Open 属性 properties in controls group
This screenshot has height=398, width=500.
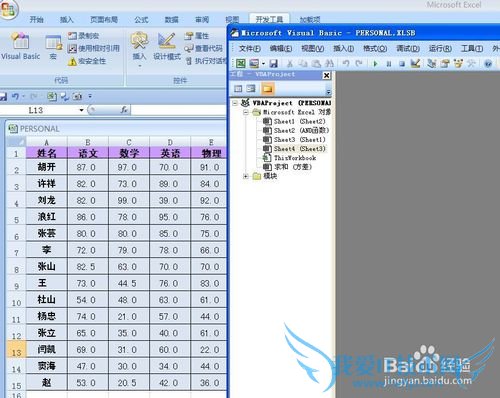(x=197, y=36)
